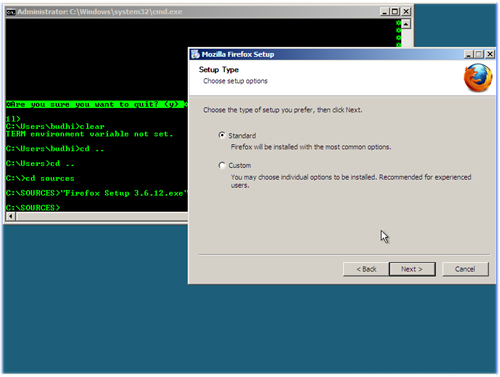Click the 'C:\>cd sources' command line
Viewport: 500px width, 377px height.
click(x=40, y=178)
